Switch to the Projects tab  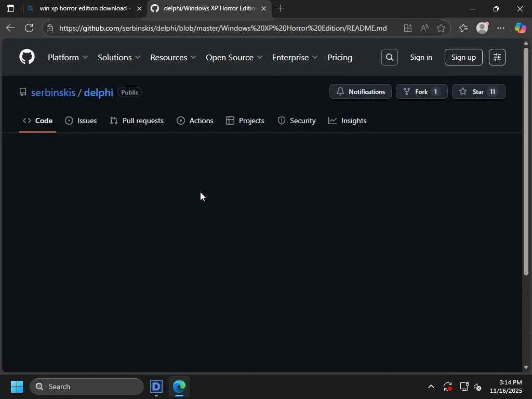point(245,121)
